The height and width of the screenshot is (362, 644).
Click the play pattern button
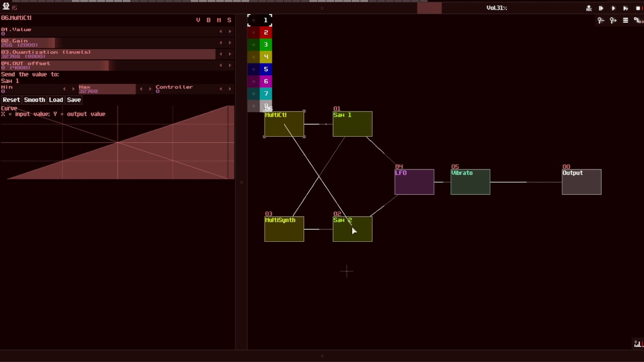(625, 8)
